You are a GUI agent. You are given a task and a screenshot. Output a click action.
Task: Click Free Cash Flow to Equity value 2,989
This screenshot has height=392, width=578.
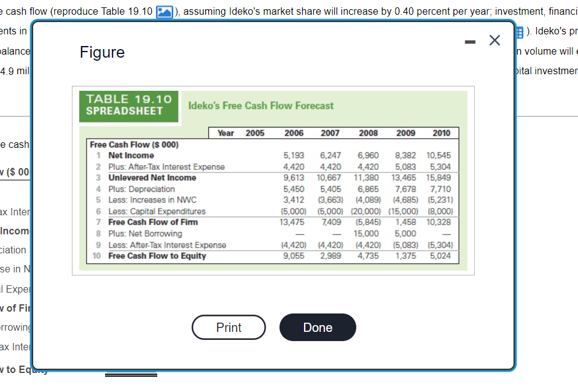[330, 256]
